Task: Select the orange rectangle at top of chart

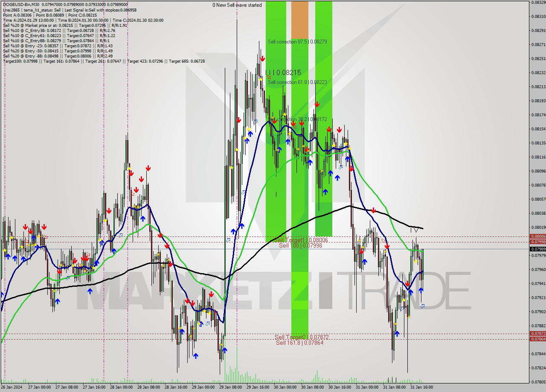Action: [x=299, y=20]
